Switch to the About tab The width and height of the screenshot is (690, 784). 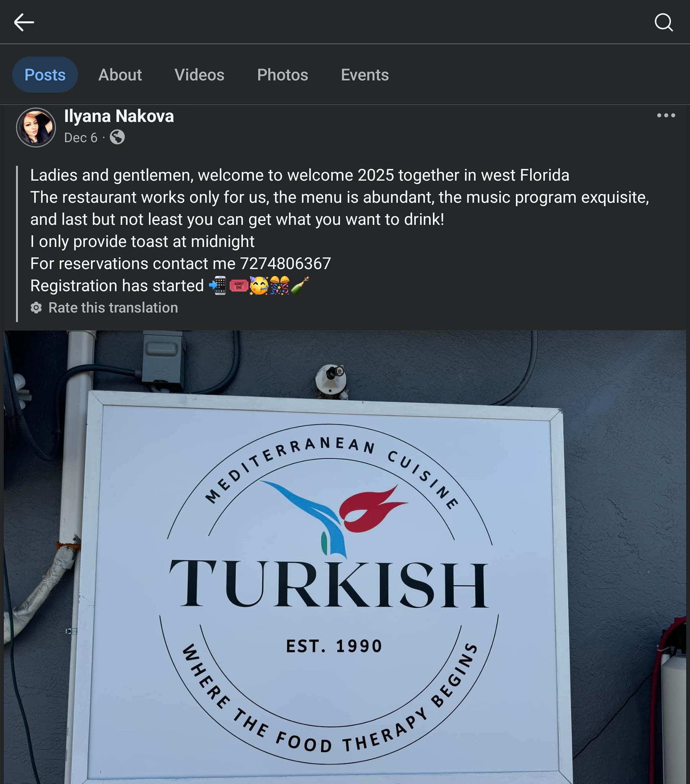pyautogui.click(x=120, y=74)
